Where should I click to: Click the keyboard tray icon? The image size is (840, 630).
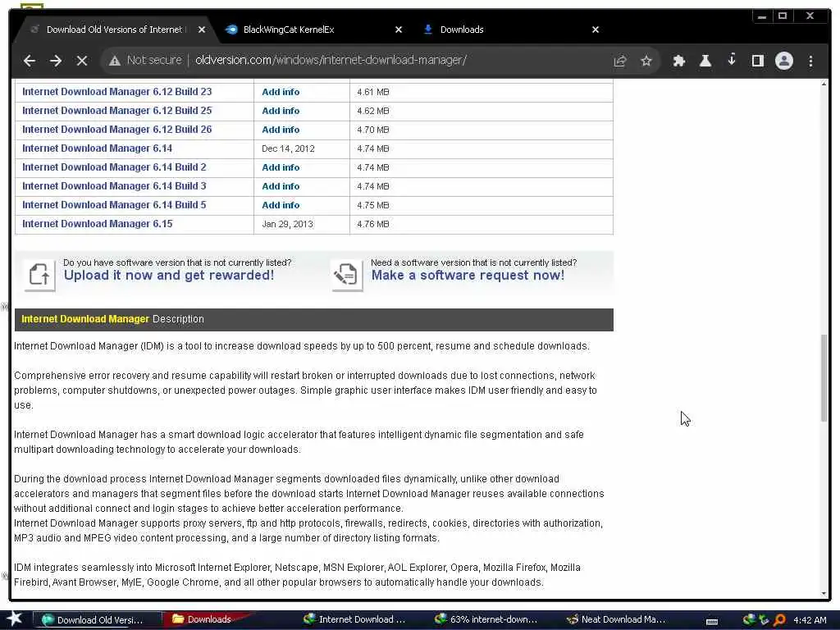click(x=711, y=621)
